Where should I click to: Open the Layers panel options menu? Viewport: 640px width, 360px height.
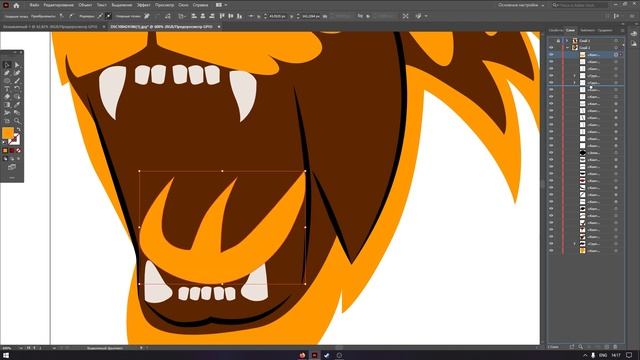pyautogui.click(x=622, y=30)
